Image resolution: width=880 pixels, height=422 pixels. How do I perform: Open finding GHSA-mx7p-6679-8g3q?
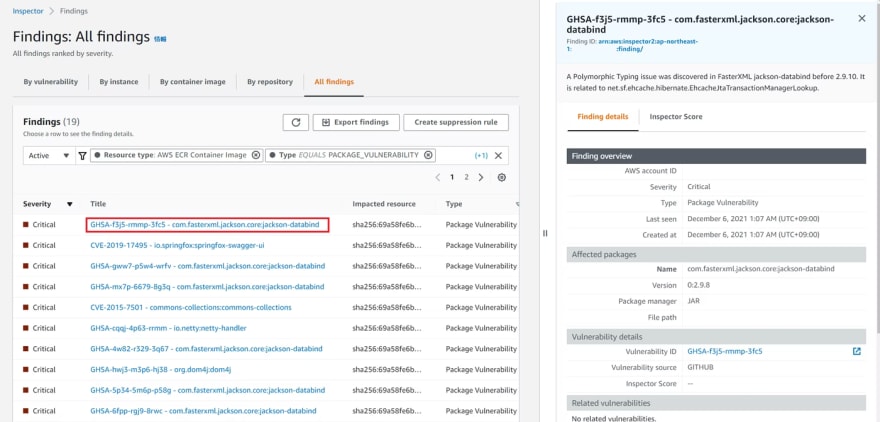pyautogui.click(x=207, y=287)
